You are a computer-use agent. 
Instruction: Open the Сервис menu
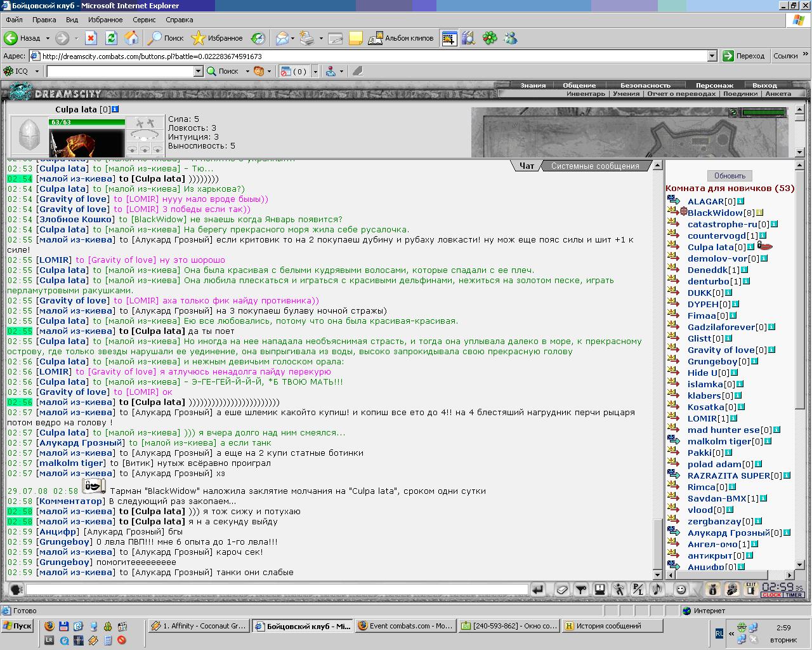pos(144,20)
